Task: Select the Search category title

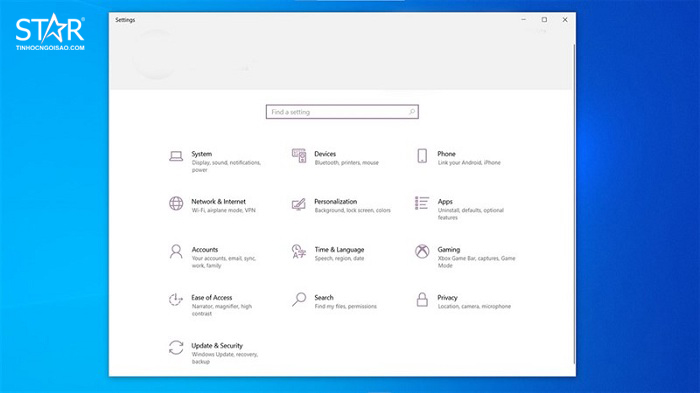Action: tap(324, 297)
